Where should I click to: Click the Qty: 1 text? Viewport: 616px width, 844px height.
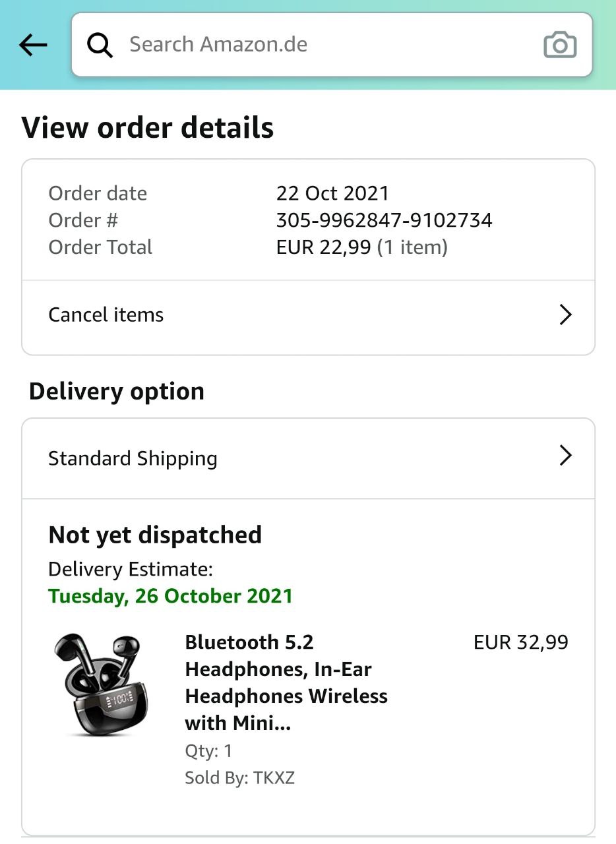tap(208, 751)
